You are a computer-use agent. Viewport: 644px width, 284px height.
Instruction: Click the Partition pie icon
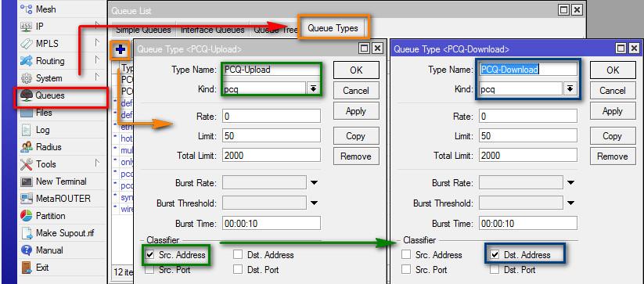pos(27,216)
